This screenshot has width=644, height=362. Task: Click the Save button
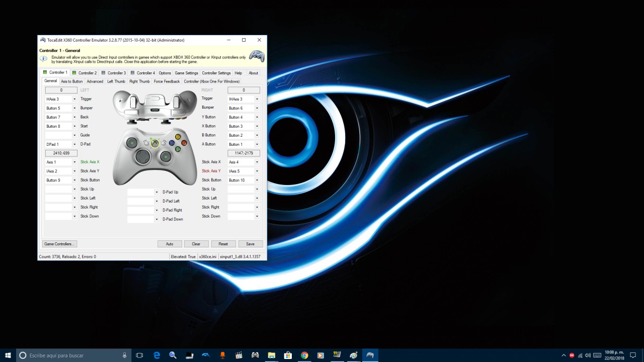(x=251, y=244)
